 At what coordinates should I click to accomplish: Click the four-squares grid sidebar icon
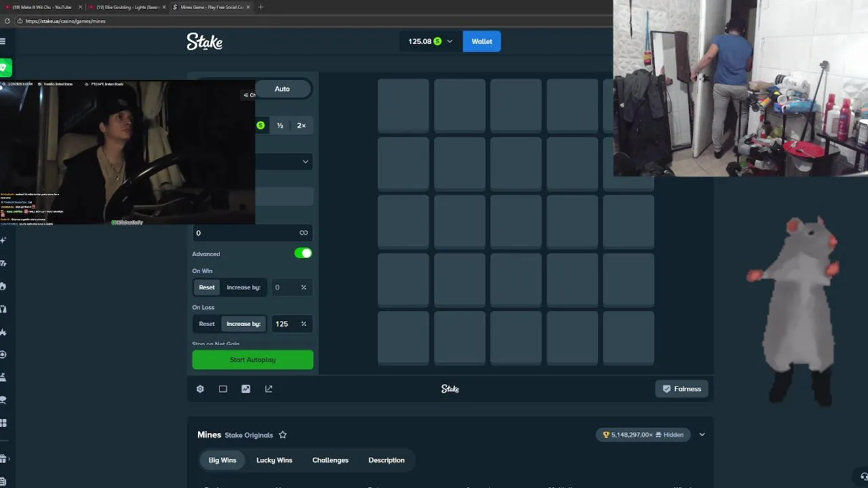(3, 423)
